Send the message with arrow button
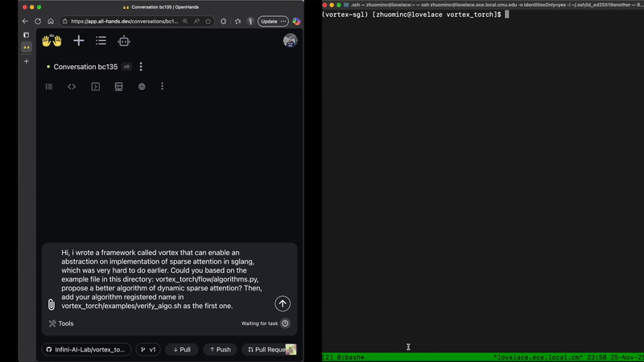This screenshot has height=362, width=644. (282, 303)
